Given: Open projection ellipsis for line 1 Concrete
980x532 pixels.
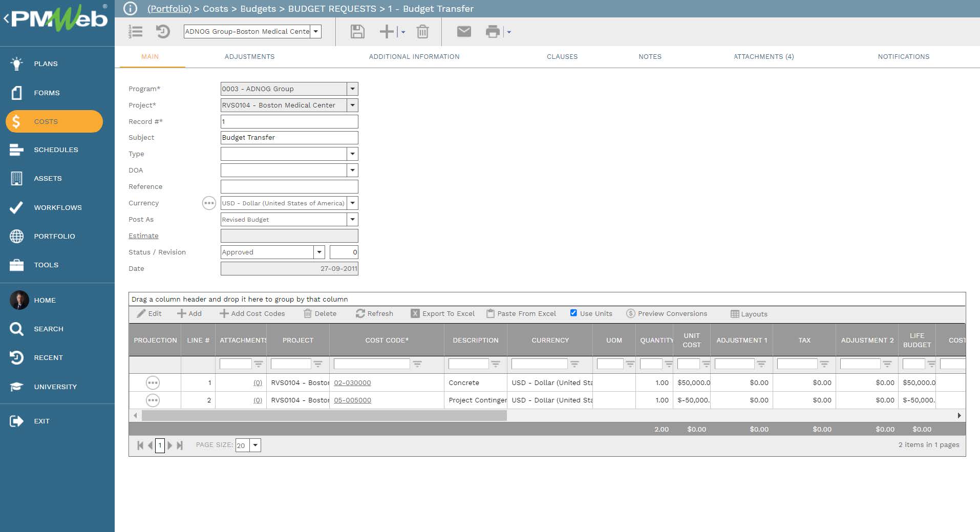Looking at the screenshot, I should pyautogui.click(x=153, y=382).
